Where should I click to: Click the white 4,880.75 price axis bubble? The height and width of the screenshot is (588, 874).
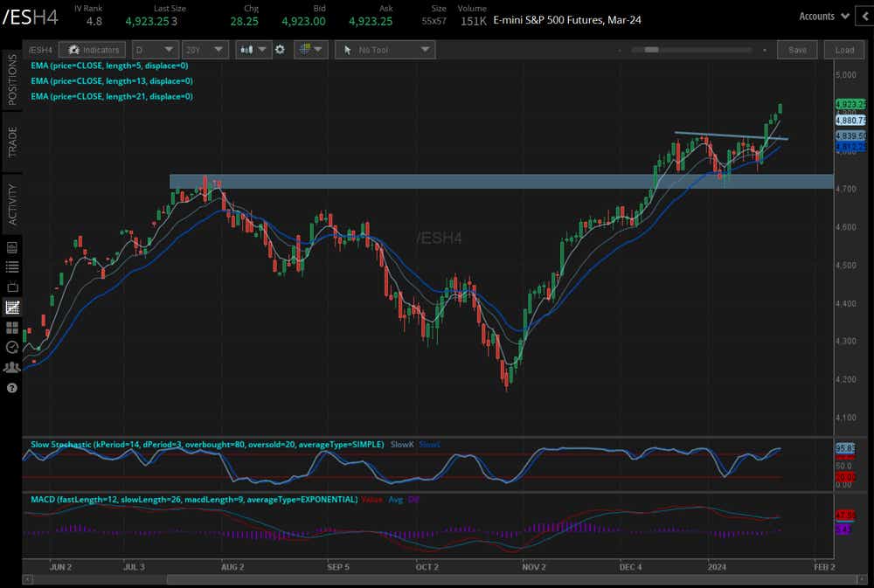850,120
